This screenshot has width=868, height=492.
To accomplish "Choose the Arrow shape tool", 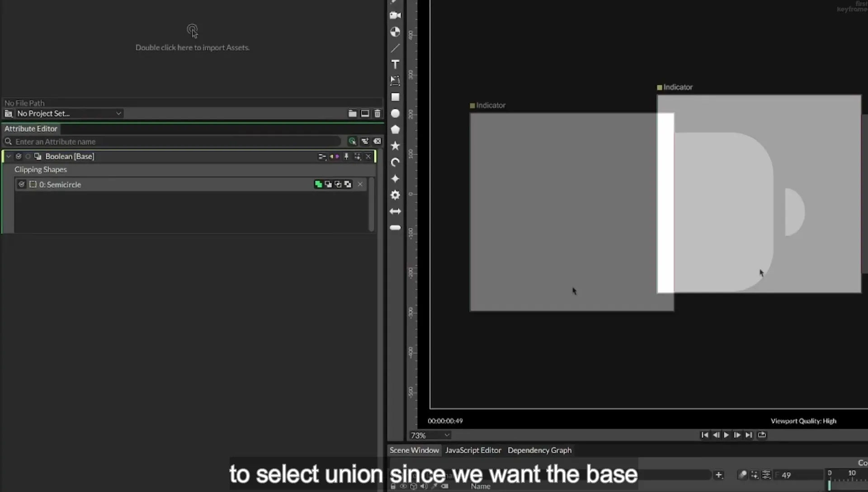I will coord(395,211).
